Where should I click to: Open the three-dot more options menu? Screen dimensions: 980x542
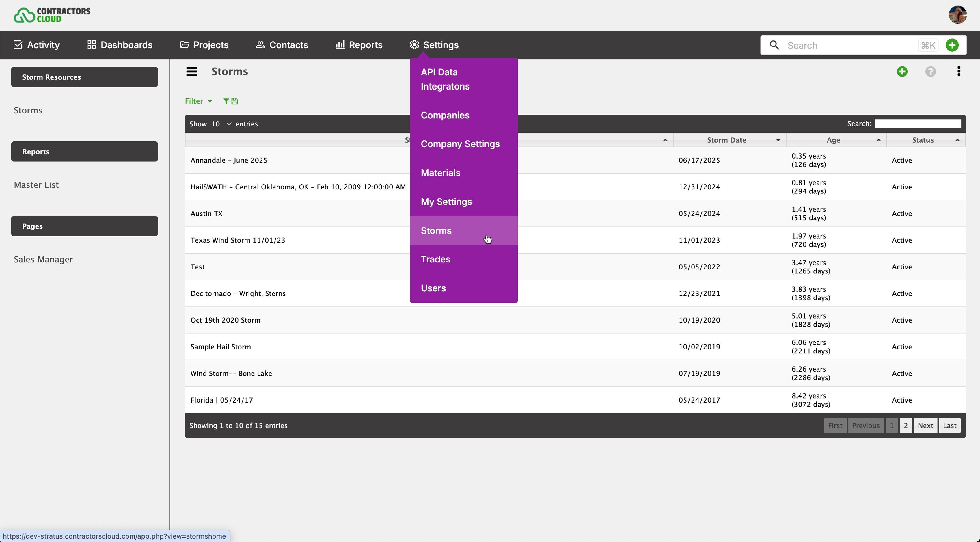[959, 71]
